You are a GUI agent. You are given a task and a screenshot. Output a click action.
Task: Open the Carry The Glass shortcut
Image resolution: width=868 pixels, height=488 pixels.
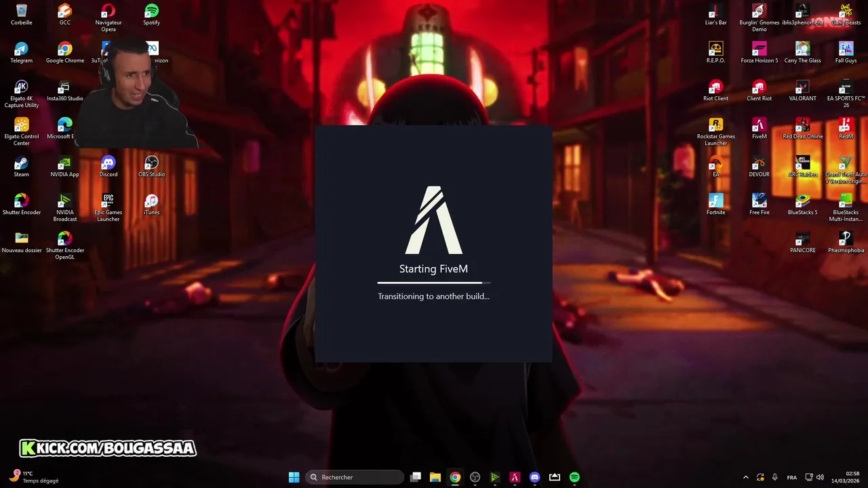click(803, 53)
